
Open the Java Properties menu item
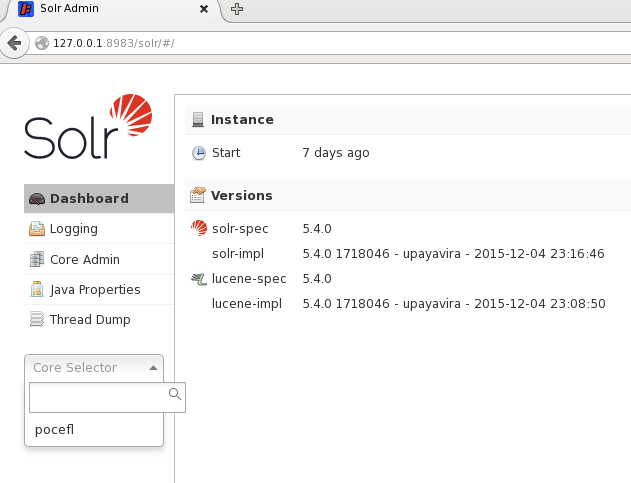(99, 289)
